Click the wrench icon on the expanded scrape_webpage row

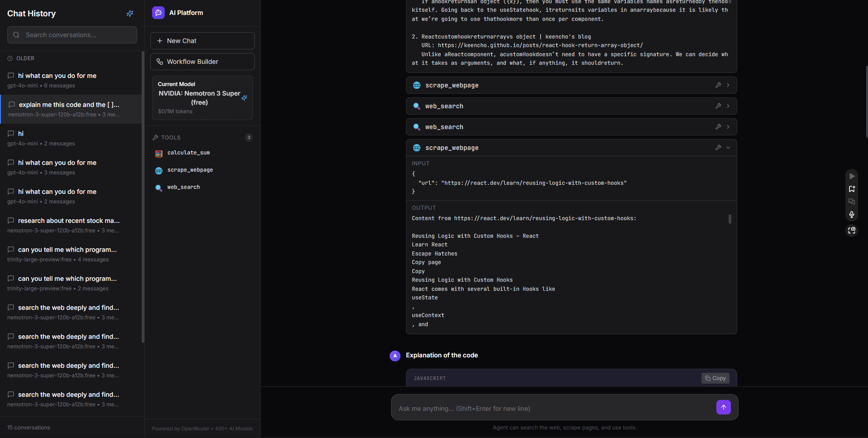coord(718,148)
